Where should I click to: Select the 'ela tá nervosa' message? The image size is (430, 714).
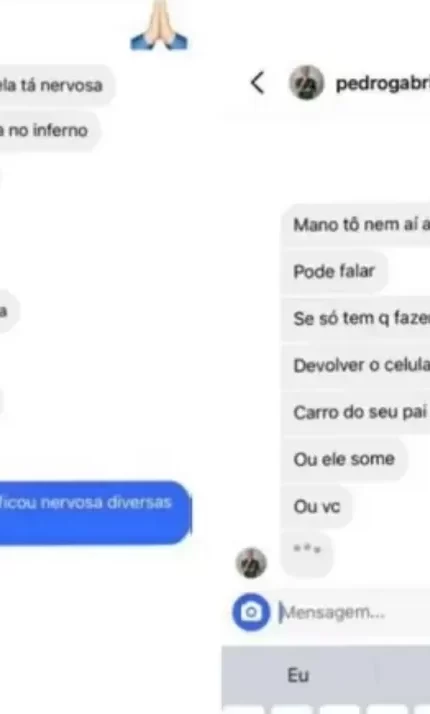[56, 85]
